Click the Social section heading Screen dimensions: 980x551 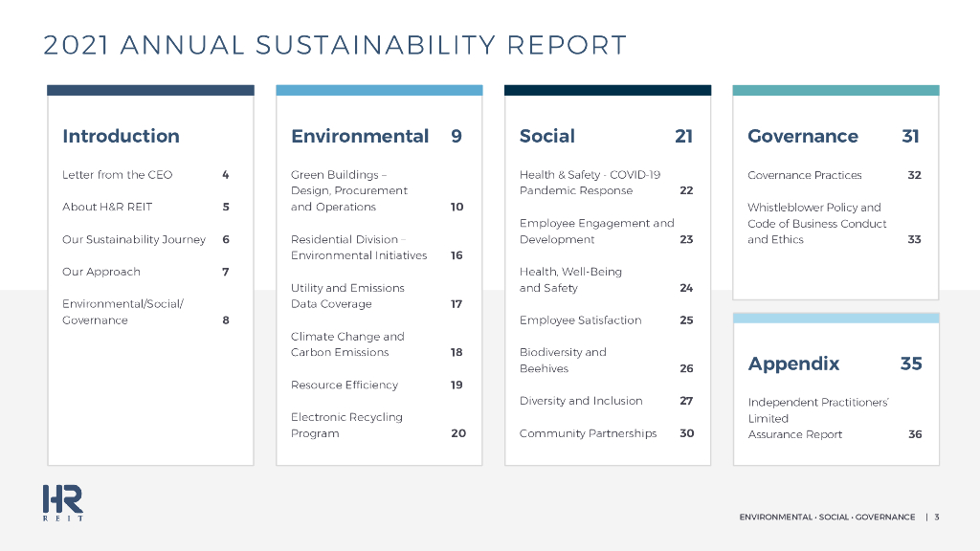point(547,136)
